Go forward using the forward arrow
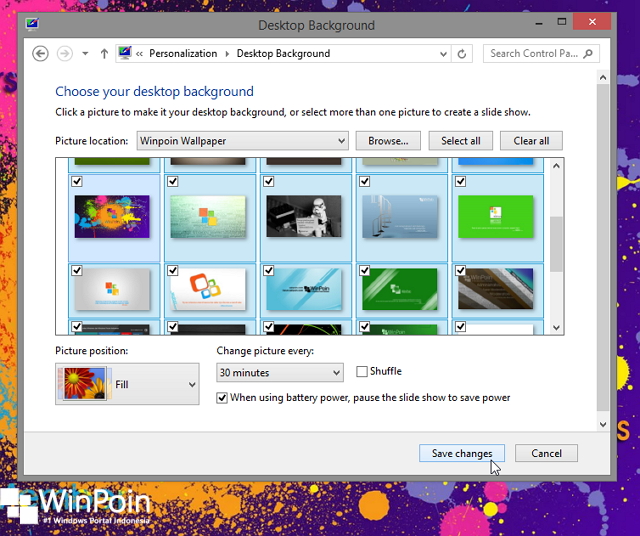 64,53
